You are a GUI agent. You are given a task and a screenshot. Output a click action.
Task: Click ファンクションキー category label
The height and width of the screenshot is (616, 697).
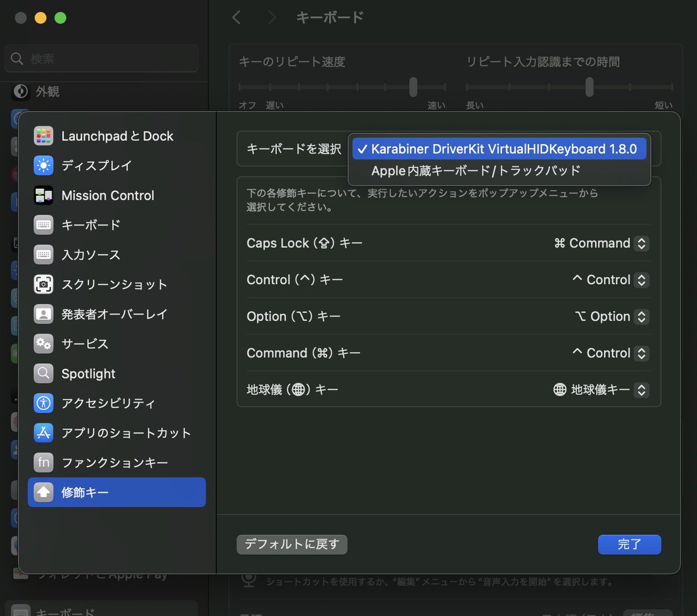(x=114, y=463)
